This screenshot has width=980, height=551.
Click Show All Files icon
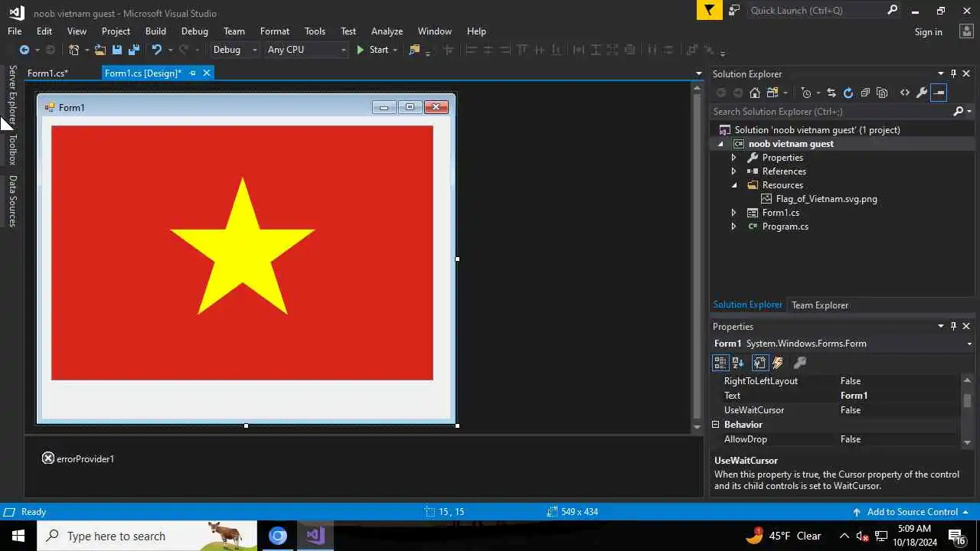(x=882, y=93)
